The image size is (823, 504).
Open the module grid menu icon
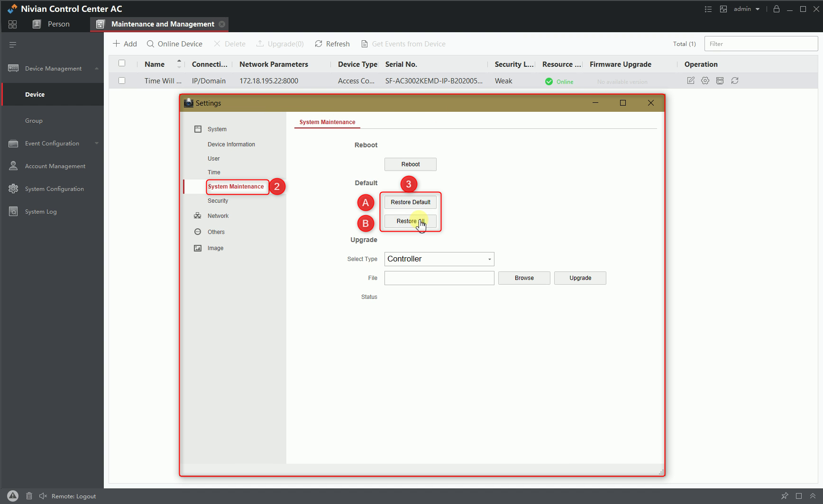click(x=13, y=24)
